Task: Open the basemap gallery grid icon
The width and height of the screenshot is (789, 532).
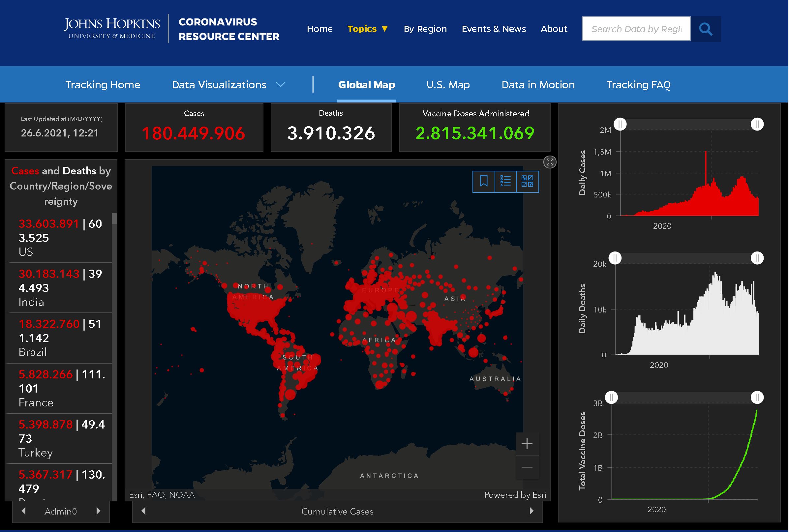Action: point(527,181)
